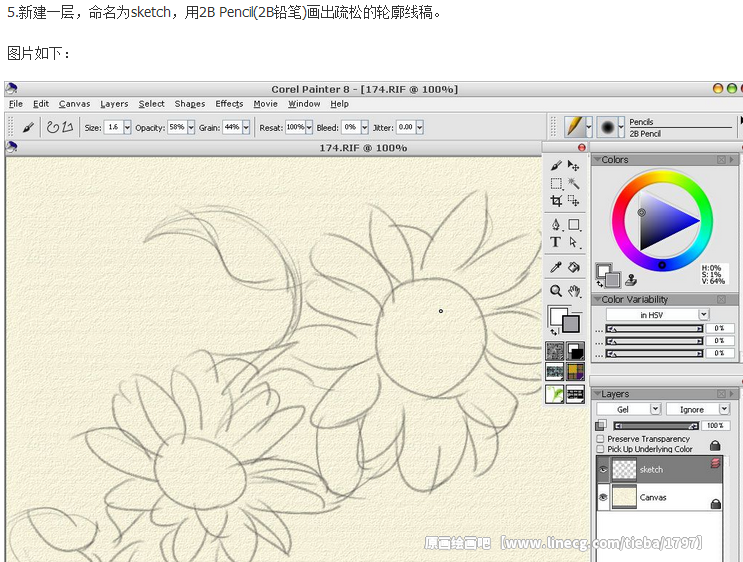Image resolution: width=743 pixels, height=562 pixels.
Task: Click the Size value field
Action: [114, 127]
